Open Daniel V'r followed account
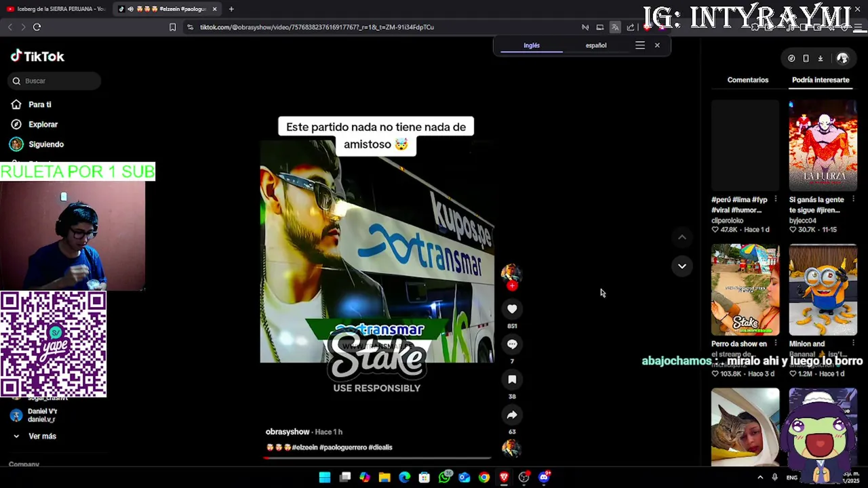 coord(42,415)
